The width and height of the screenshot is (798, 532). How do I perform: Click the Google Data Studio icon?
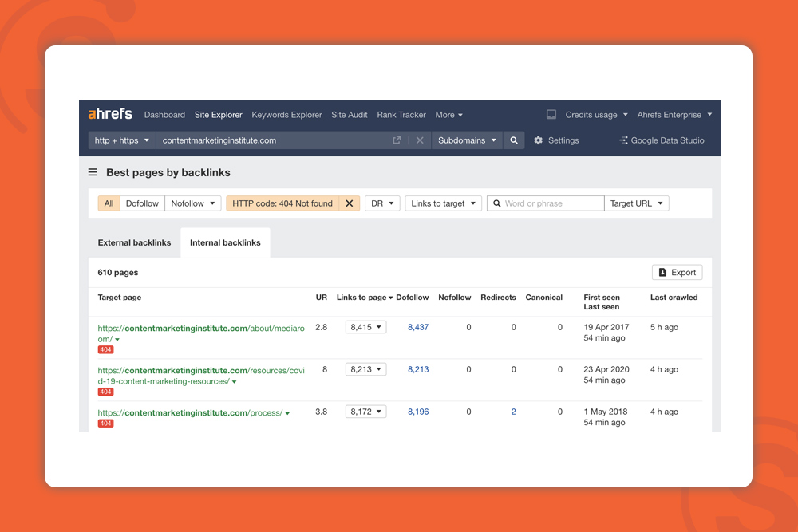(623, 140)
